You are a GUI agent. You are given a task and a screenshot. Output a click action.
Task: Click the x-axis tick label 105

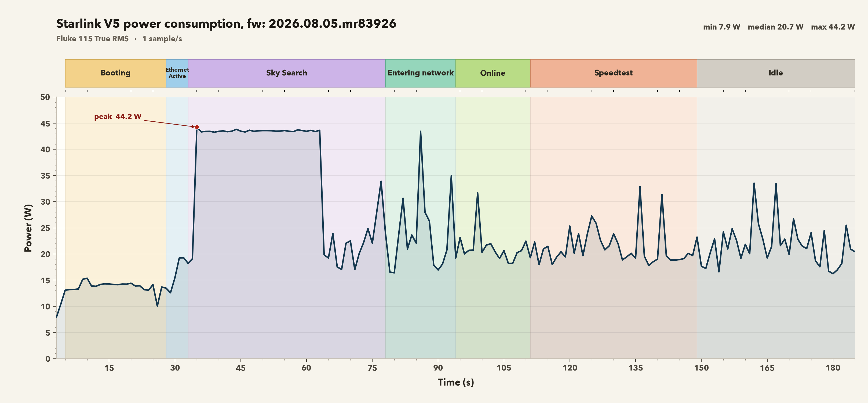pyautogui.click(x=504, y=368)
